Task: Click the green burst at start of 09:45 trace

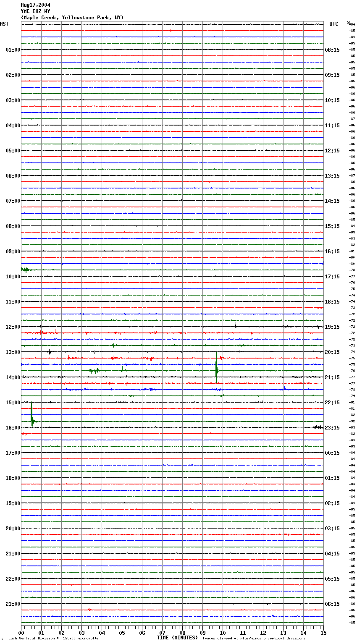Action: click(x=26, y=270)
